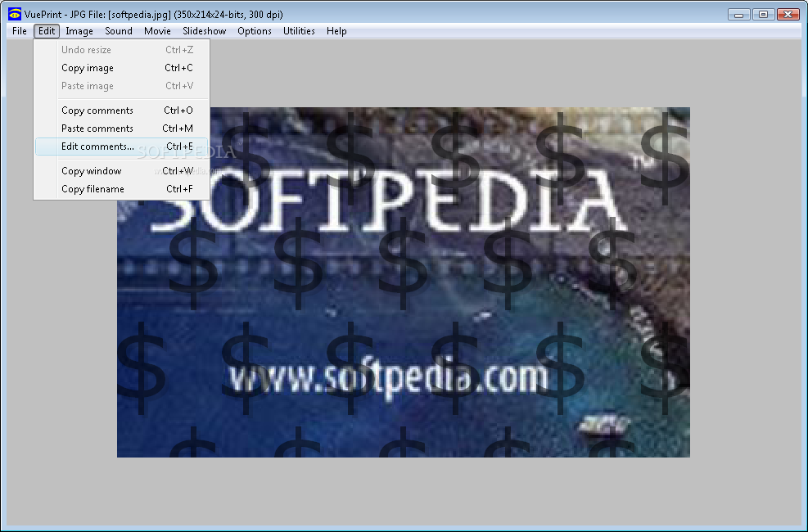
Task: Close the VuePrint window
Action: [788, 15]
